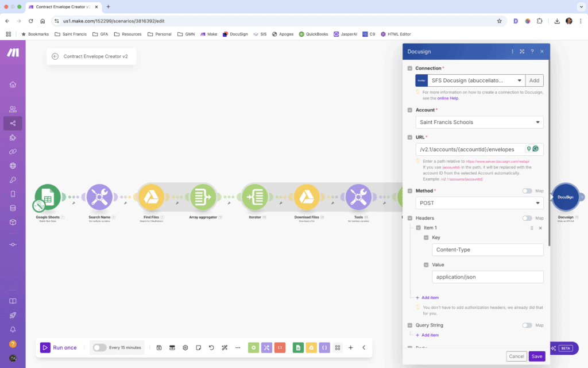Click the blue Docusign module on the canvas
This screenshot has height=368, width=588.
point(566,197)
